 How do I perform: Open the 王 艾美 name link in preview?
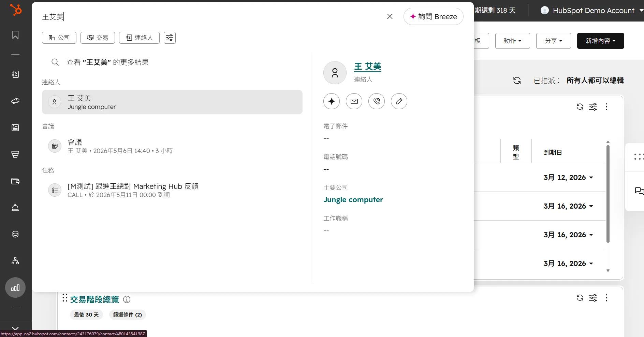368,67
